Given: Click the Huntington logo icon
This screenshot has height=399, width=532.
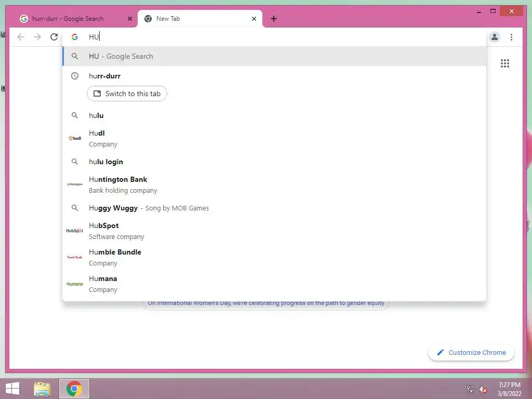Looking at the screenshot, I should click(x=75, y=184).
